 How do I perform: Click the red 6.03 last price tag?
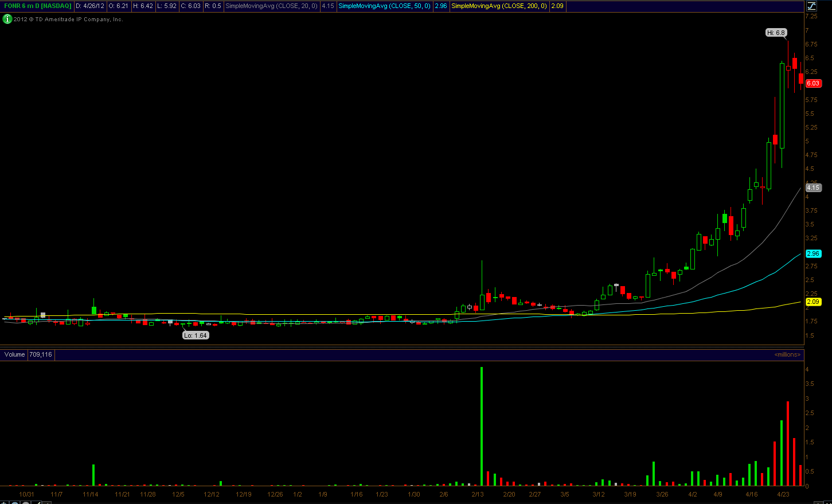coord(813,83)
